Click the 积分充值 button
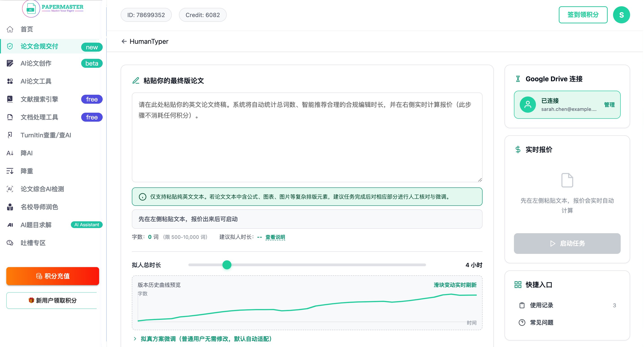This screenshot has height=347, width=644. 53,276
